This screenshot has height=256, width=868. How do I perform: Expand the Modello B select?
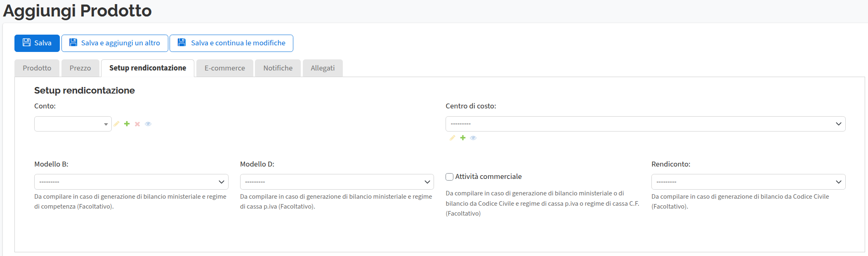click(x=131, y=182)
